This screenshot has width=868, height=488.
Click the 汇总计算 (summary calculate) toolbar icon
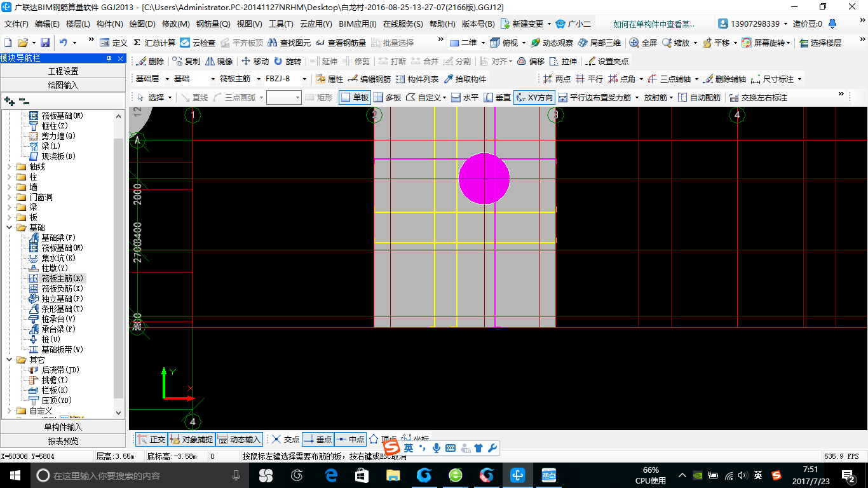(x=154, y=43)
